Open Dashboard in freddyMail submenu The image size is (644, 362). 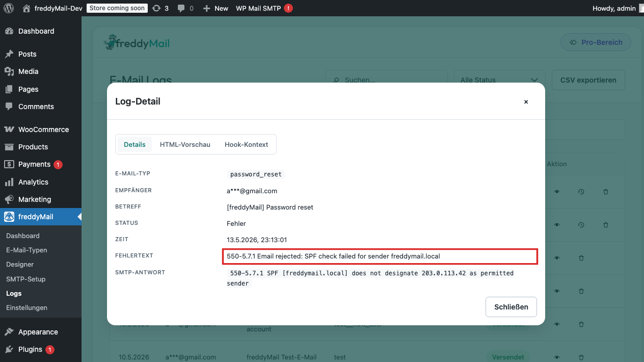tap(22, 236)
